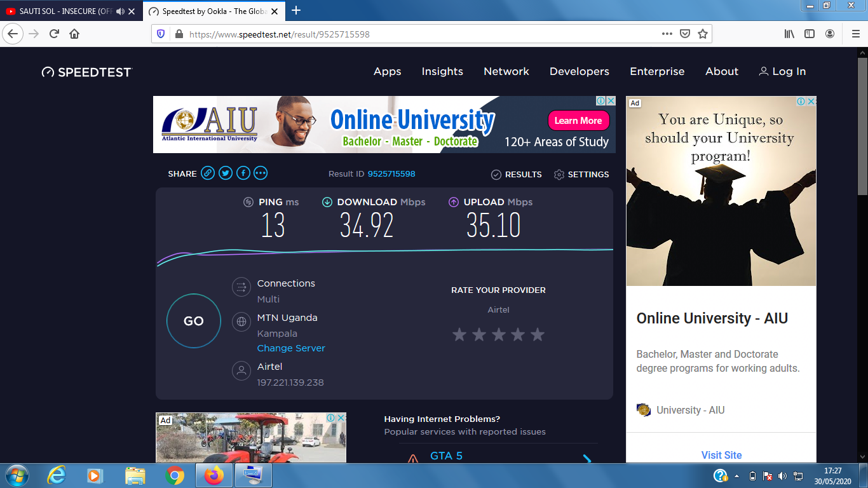Open the Firefox hamburger menu
The image size is (868, 488).
click(x=855, y=34)
